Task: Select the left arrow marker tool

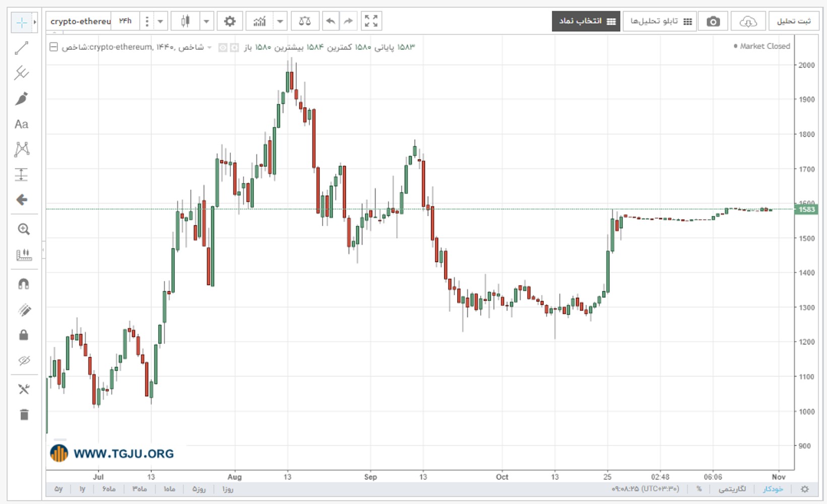Action: coord(22,200)
